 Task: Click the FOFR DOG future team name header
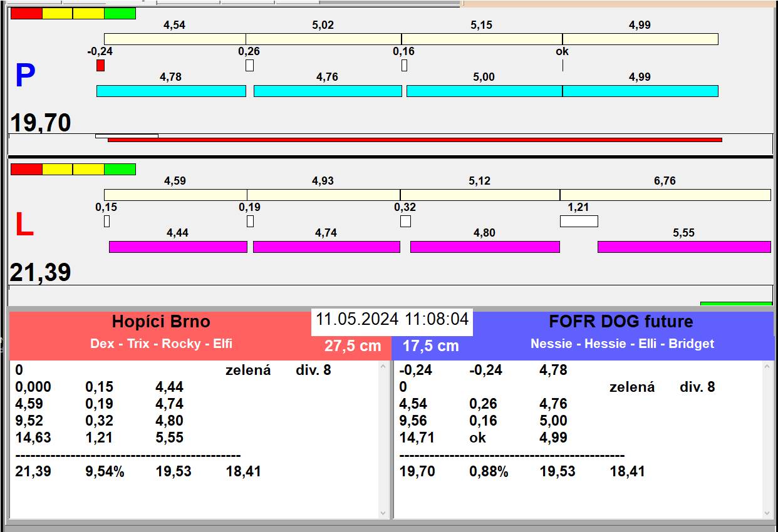(x=621, y=322)
